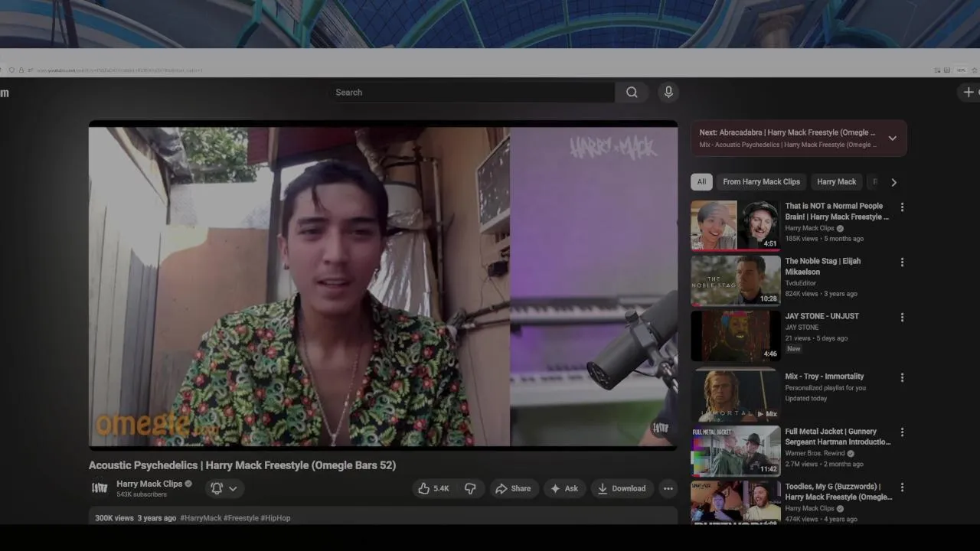Open title The Noble Stag | Elijah Mikaelson

(823, 266)
